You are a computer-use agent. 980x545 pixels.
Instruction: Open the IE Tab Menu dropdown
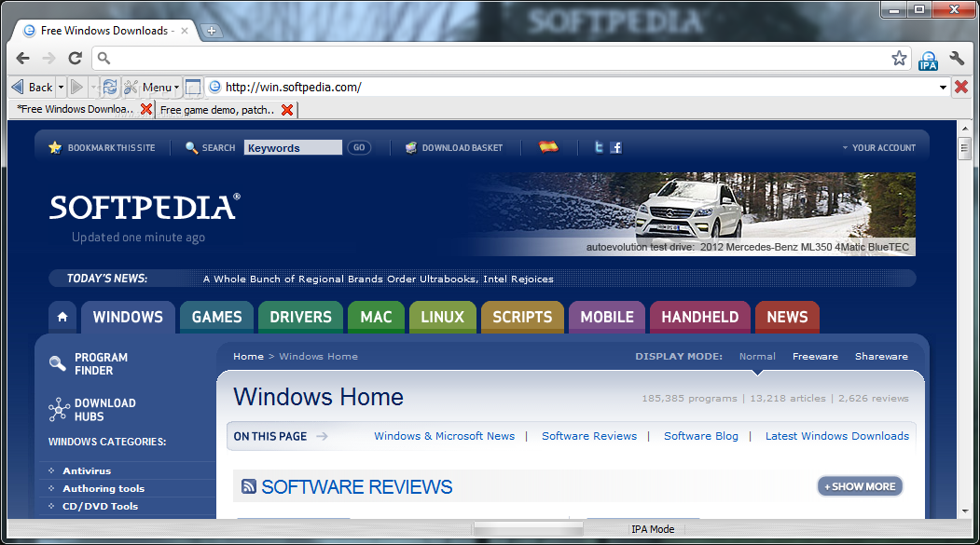click(153, 87)
